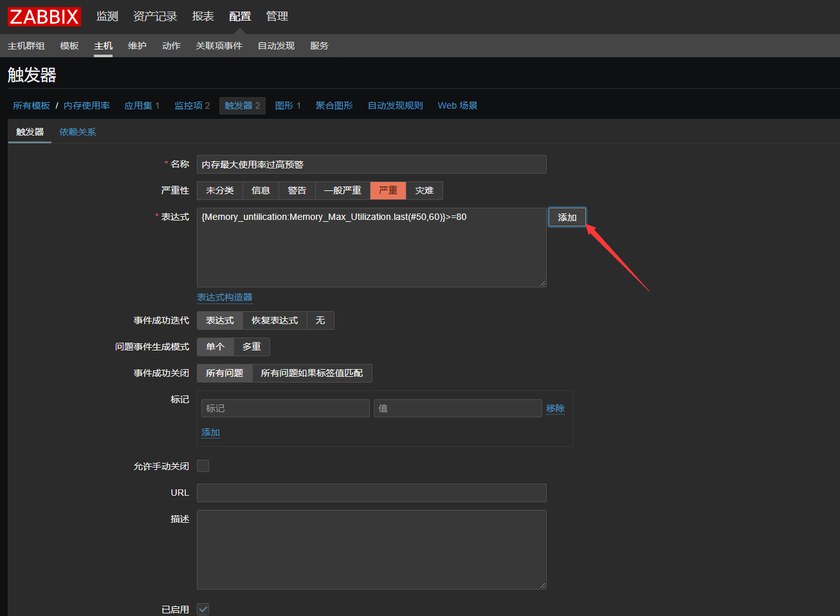Go to 服务 submenu
Screen dimensions: 840x616
[x=319, y=46]
